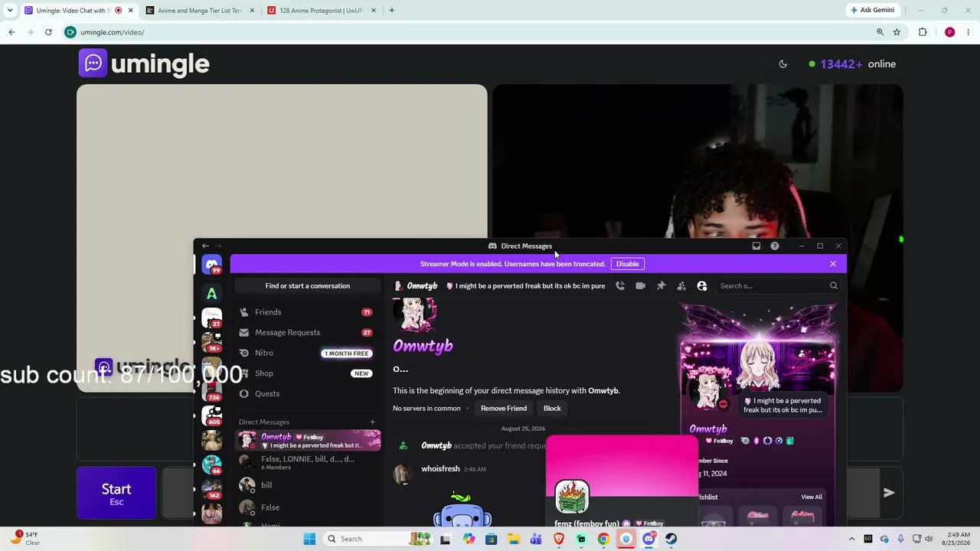The image size is (980, 551).
Task: Select the Omwtyb direct message row
Action: click(x=307, y=440)
